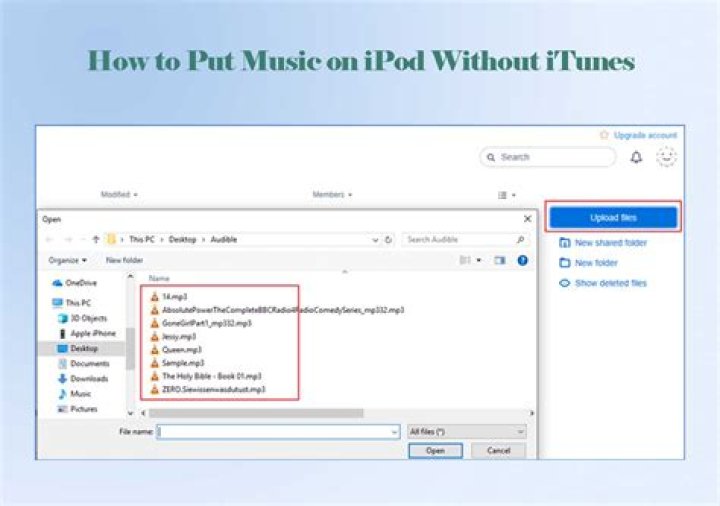Click the Open button
Viewport: 720px width, 506px height.
click(x=435, y=450)
